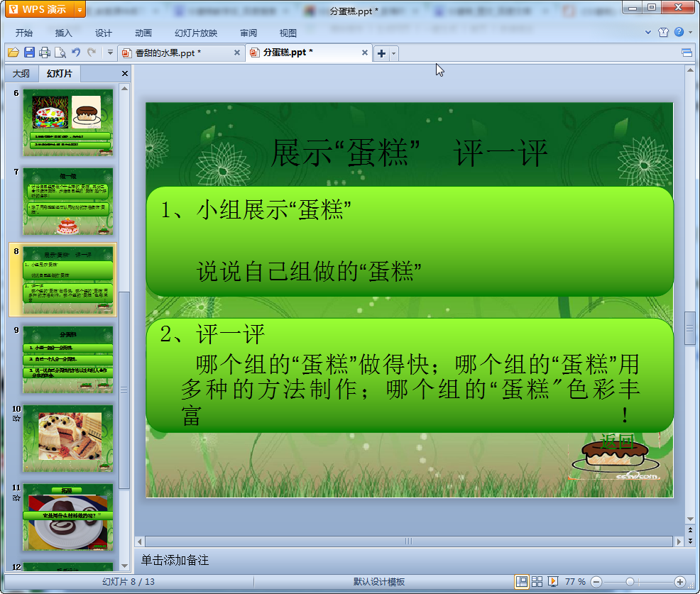700x594 pixels.
Task: Switch to slide sorter view icon
Action: 537,581
